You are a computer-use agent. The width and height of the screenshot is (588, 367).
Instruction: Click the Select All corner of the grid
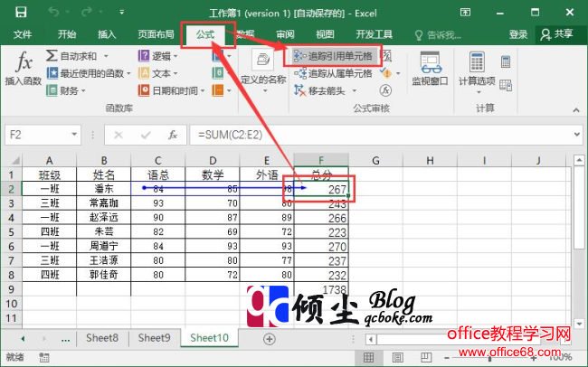click(15, 160)
